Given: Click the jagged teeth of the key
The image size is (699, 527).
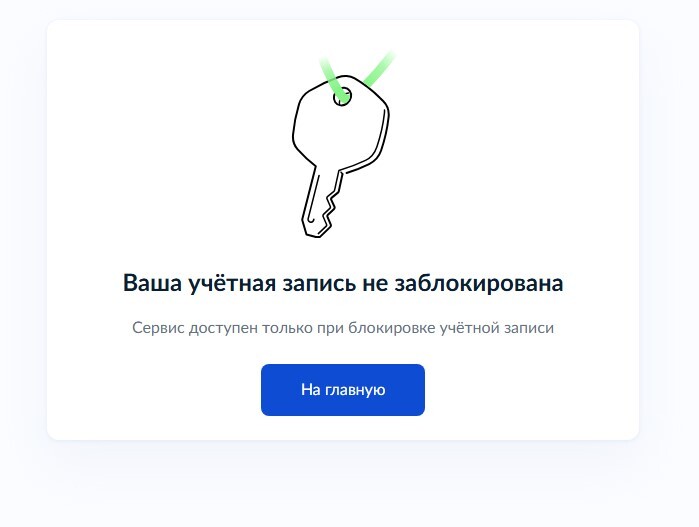Looking at the screenshot, I should tap(334, 201).
